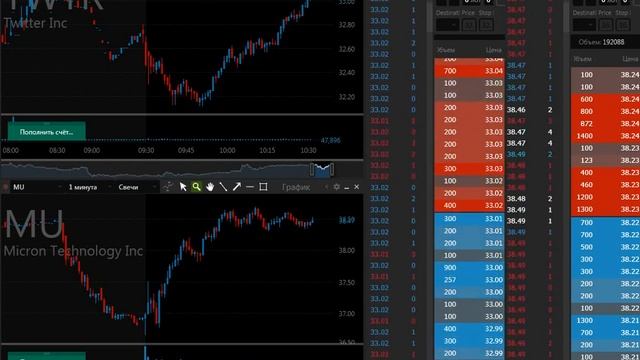This screenshot has height=360, width=640.
Task: Grab the left handle of chart range navigator
Action: (x=312, y=169)
